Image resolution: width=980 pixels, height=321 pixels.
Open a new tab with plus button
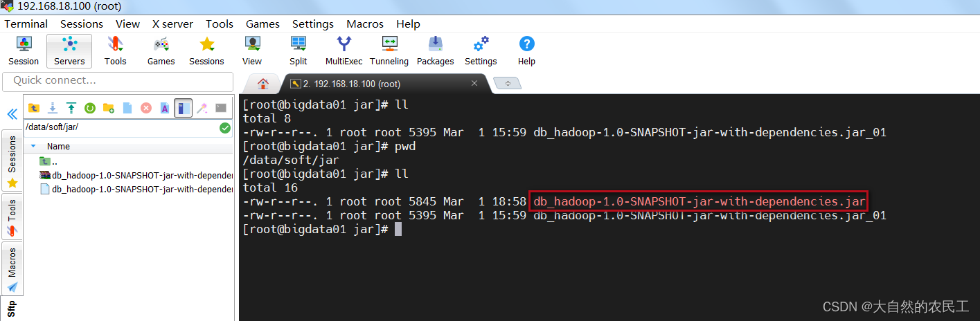coord(508,84)
